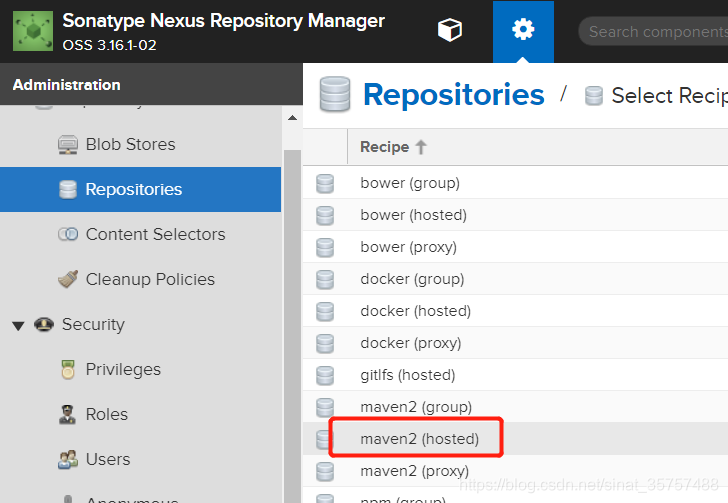Click the large Repositories header icon

pos(335,94)
